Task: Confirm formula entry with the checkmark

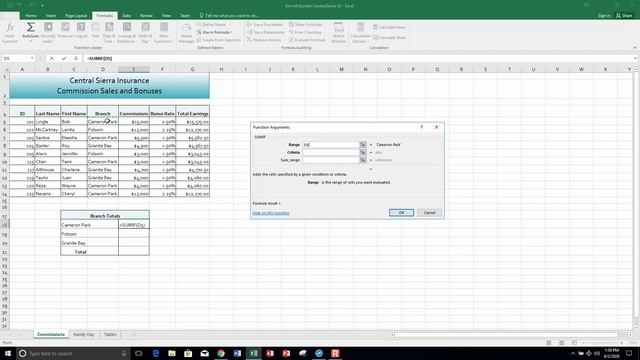Action: point(64,58)
